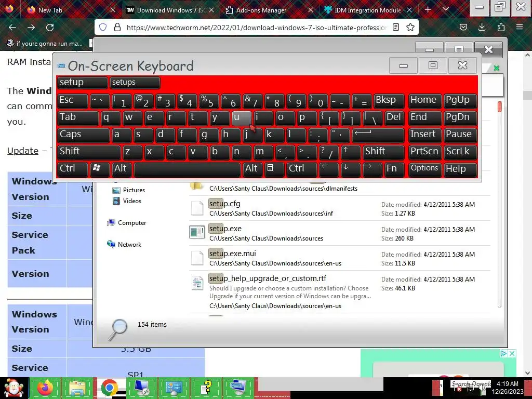Switch to Download Windows 7 ISO tab
This screenshot has width=532, height=399.
pos(170,10)
